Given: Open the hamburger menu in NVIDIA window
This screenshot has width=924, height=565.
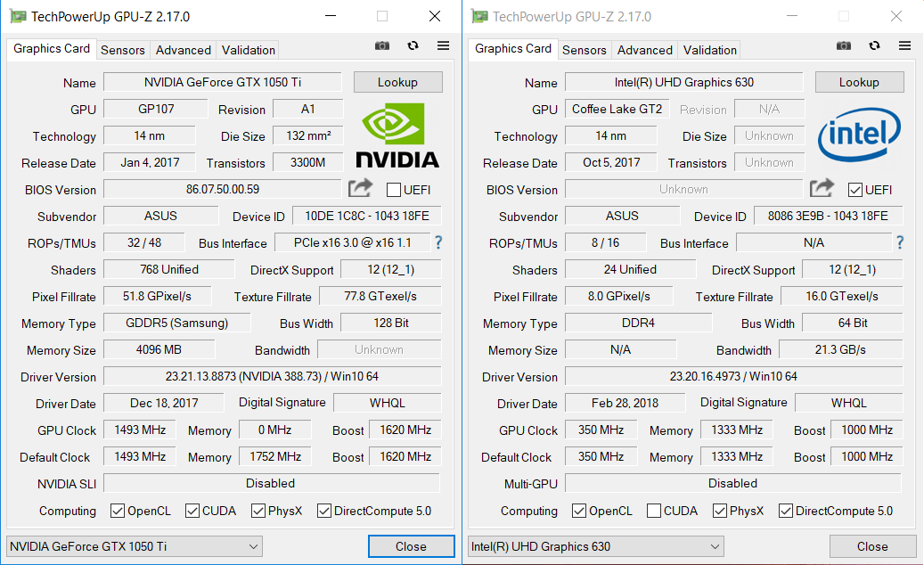Looking at the screenshot, I should coord(443,46).
